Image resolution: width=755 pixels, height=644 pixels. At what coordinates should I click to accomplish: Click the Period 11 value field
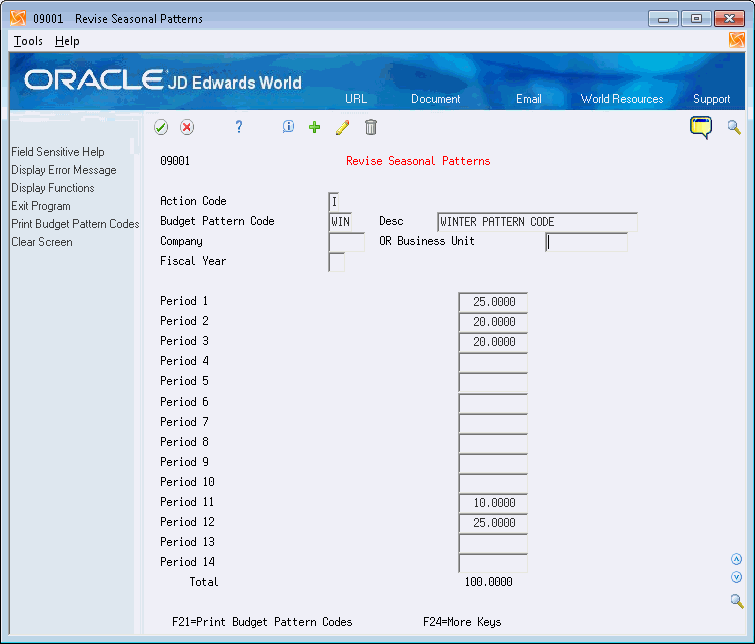[493, 503]
